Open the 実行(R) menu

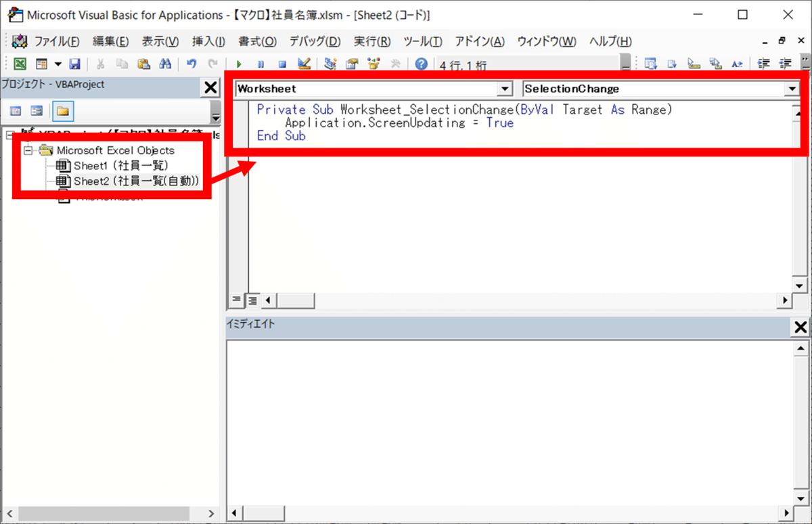372,41
